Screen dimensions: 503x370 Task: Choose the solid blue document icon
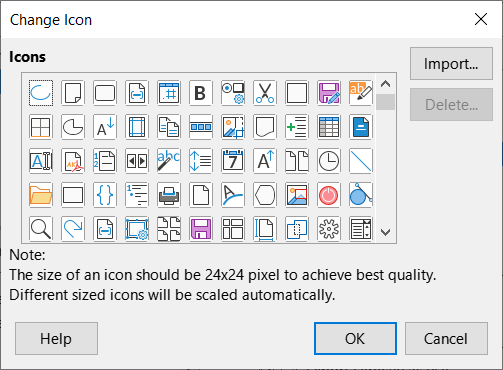pos(361,127)
